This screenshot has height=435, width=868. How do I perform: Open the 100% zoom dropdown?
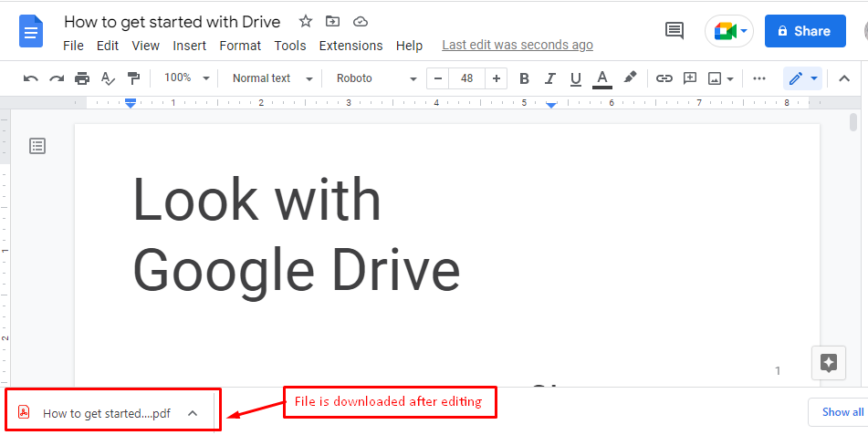tap(186, 78)
